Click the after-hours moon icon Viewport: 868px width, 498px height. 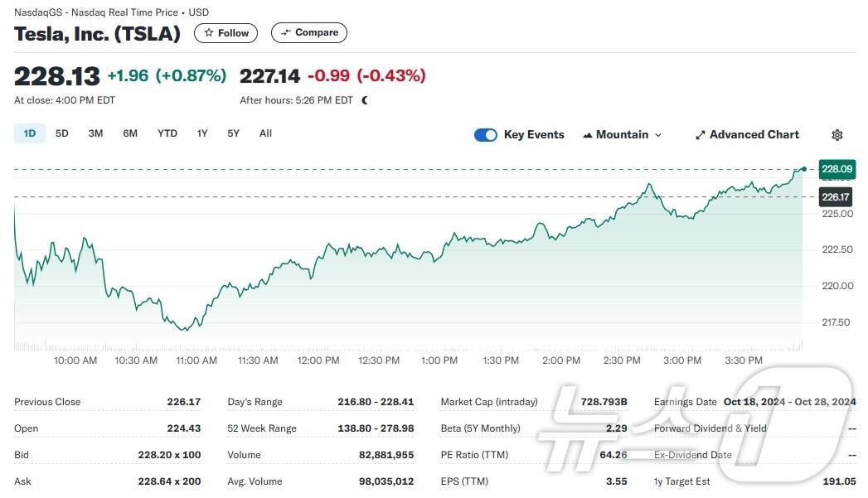[365, 100]
